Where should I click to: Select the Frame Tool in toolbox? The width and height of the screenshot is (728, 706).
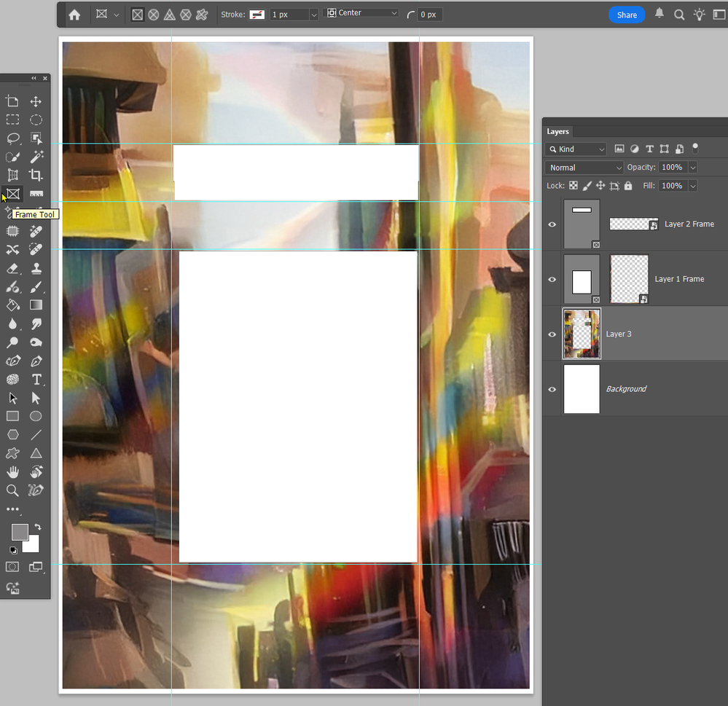pyautogui.click(x=12, y=194)
